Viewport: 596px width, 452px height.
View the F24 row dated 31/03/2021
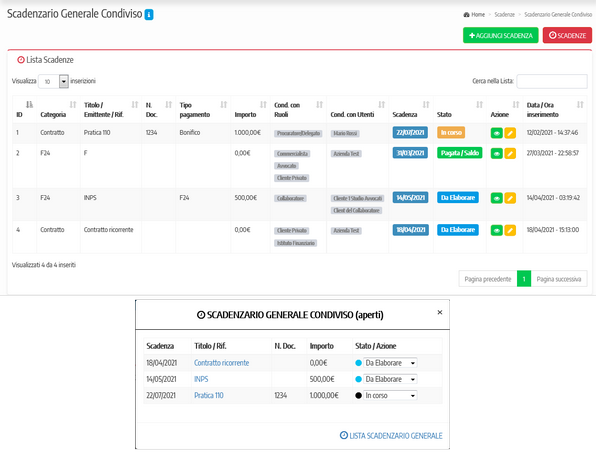tap(496, 154)
